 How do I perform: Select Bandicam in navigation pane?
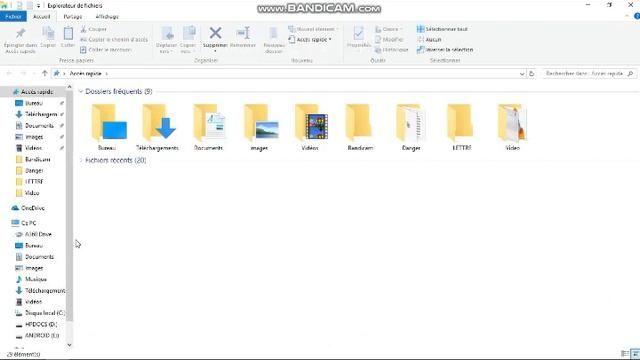pos(33,159)
